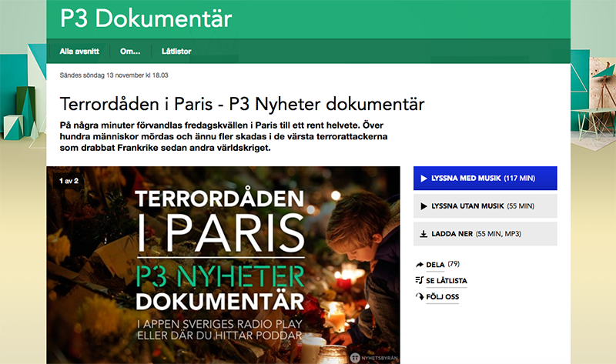Screen dimensions: 616x364
Task: Play the episode with music (117 min)
Action: click(x=485, y=179)
